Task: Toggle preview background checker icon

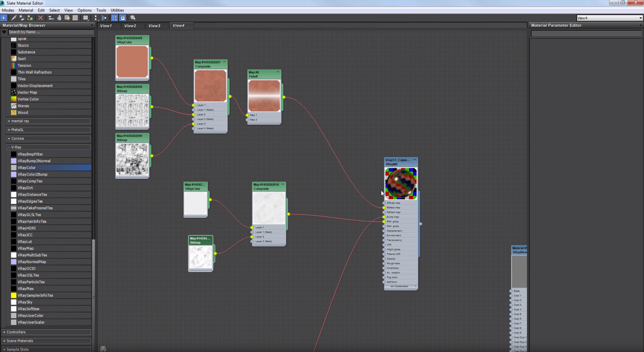Action: [x=75, y=18]
